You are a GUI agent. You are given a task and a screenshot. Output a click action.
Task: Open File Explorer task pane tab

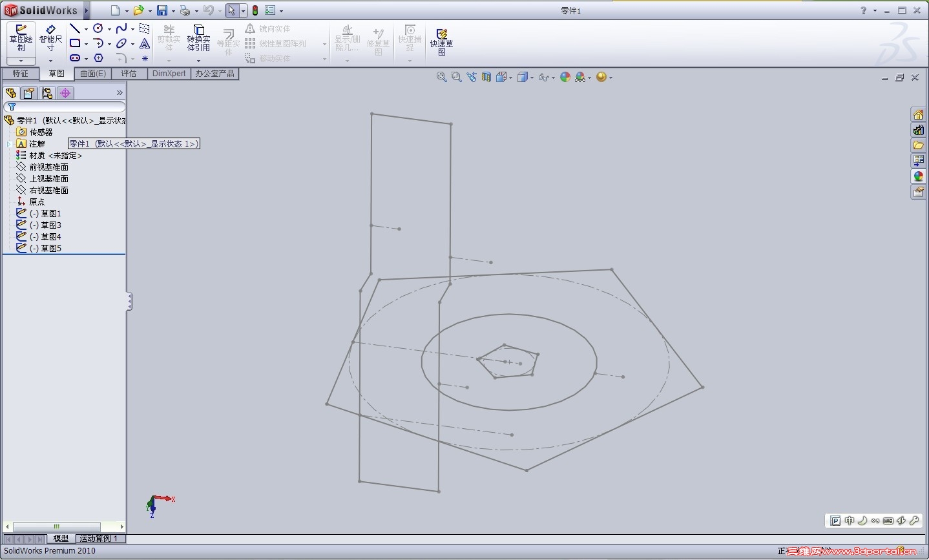918,145
